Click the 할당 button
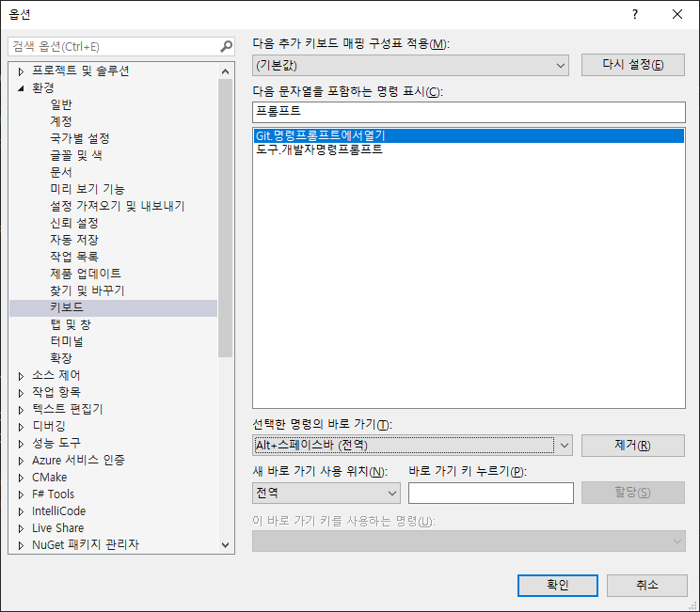 (632, 493)
